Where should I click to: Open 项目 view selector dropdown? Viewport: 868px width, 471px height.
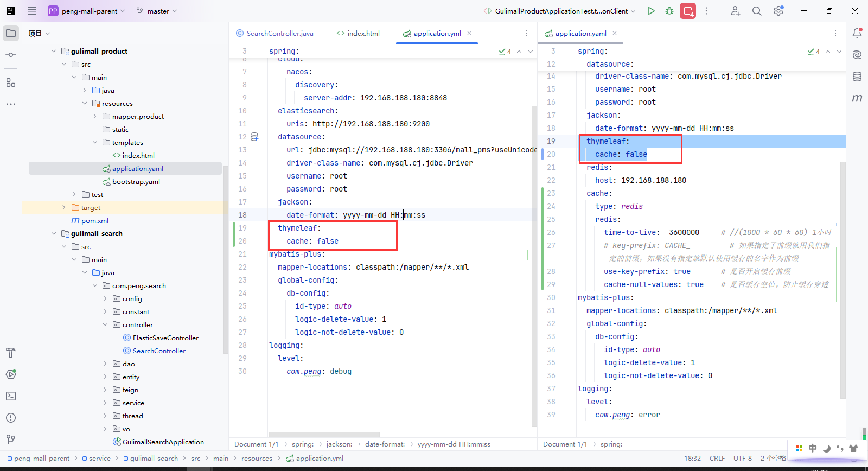click(x=40, y=33)
